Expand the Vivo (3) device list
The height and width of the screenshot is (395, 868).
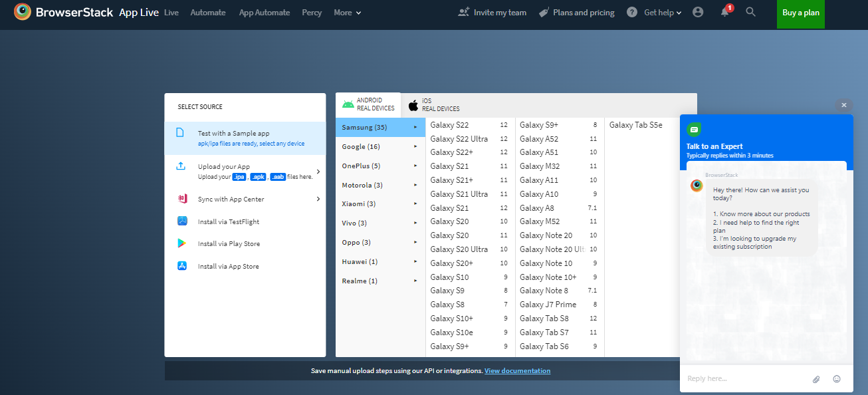tap(380, 223)
